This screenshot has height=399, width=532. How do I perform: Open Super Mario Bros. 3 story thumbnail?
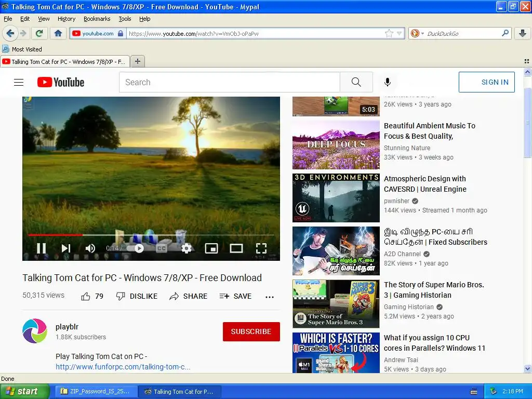(x=336, y=303)
